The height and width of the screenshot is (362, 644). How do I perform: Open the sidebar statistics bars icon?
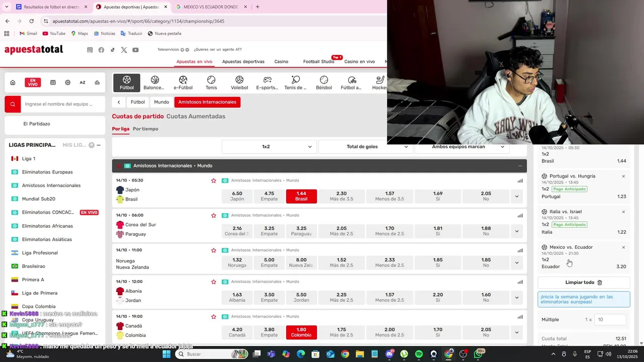97,82
